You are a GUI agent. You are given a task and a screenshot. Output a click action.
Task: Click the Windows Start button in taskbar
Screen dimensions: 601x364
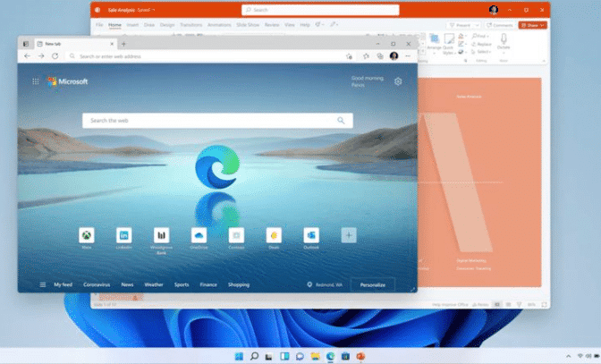[x=239, y=356]
